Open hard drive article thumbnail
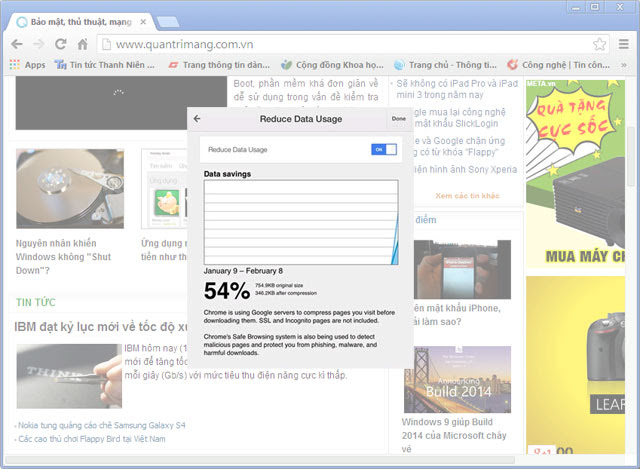Viewport: 640px width, 469px height. click(70, 189)
